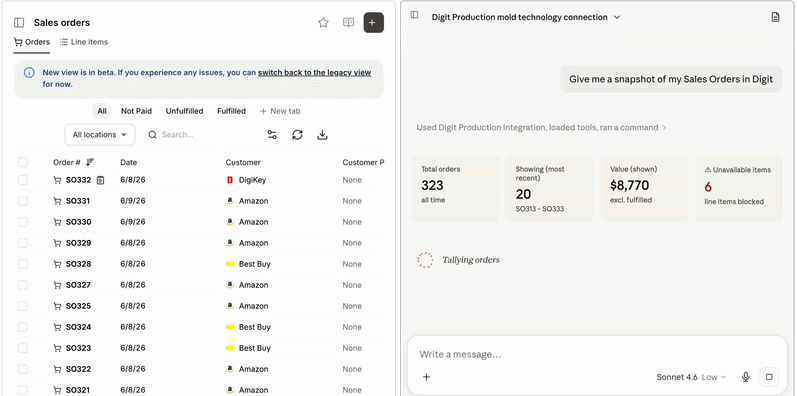This screenshot has width=797, height=396.
Task: Expand the chat title dropdown chevron
Action: coord(617,17)
